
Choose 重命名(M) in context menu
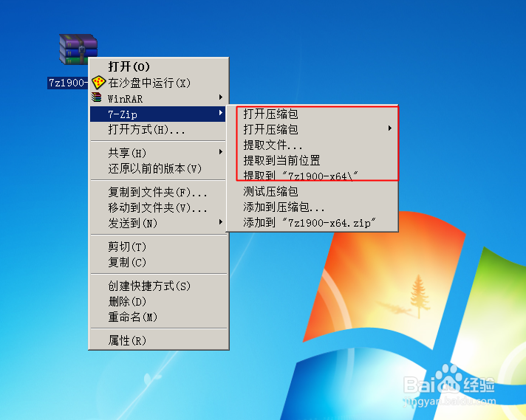(158, 317)
